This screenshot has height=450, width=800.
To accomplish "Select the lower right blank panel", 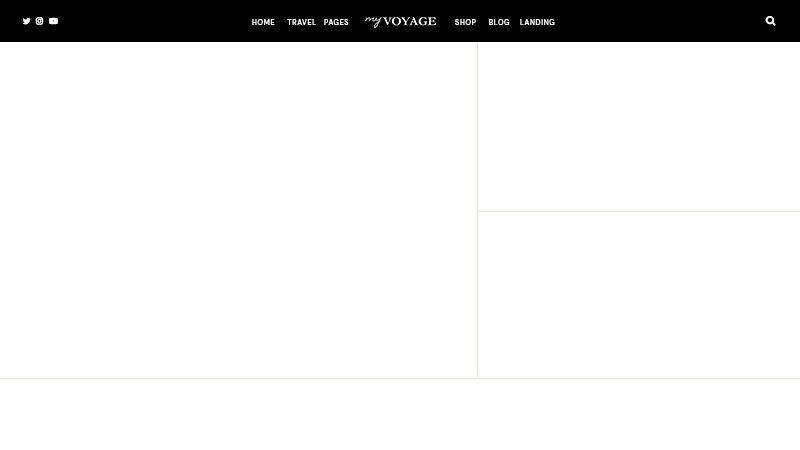I will coord(639,295).
